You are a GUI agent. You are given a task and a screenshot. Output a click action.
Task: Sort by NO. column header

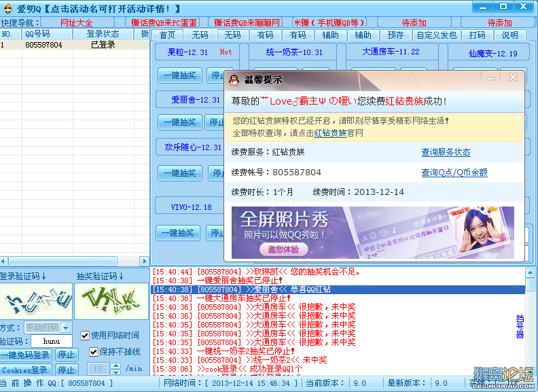[x=11, y=34]
